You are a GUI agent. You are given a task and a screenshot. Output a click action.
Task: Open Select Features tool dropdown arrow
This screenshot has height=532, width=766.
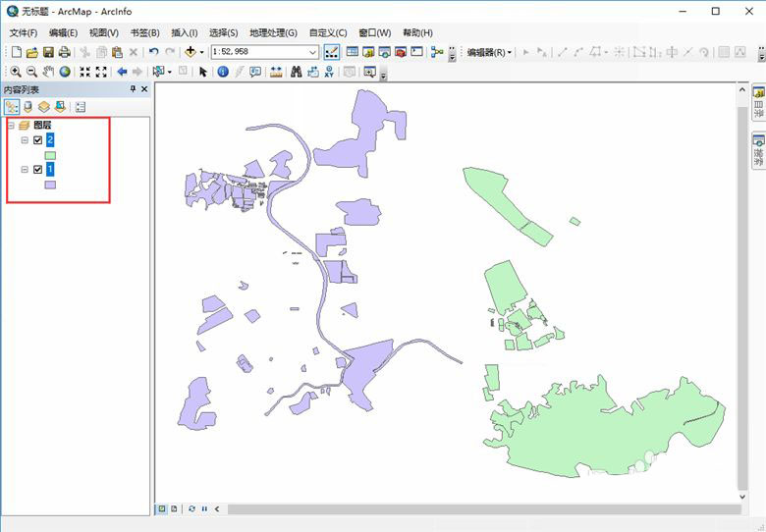170,73
